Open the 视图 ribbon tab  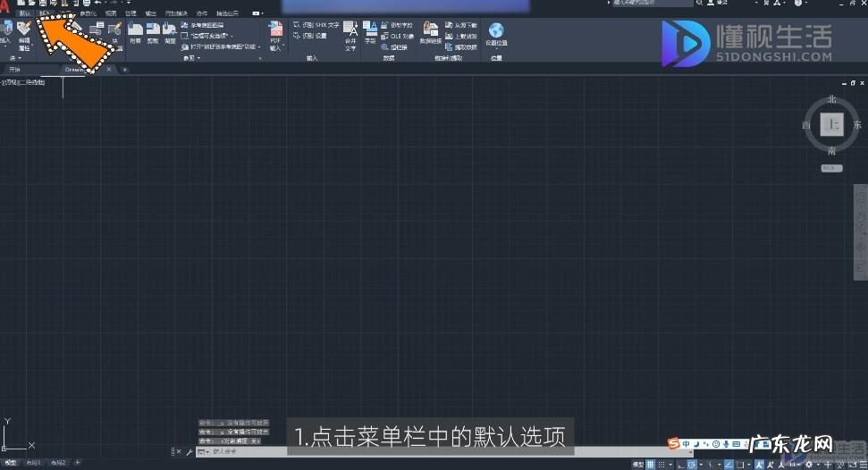[x=111, y=13]
